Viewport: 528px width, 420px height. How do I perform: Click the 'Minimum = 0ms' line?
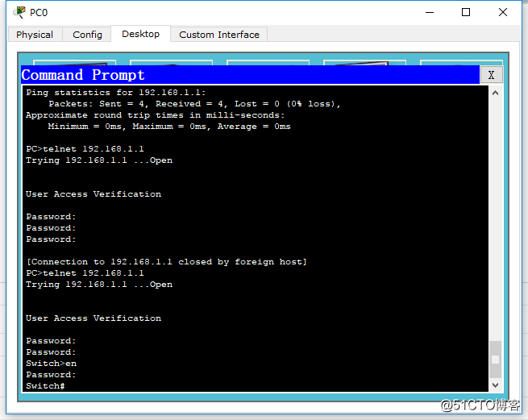[x=169, y=127]
